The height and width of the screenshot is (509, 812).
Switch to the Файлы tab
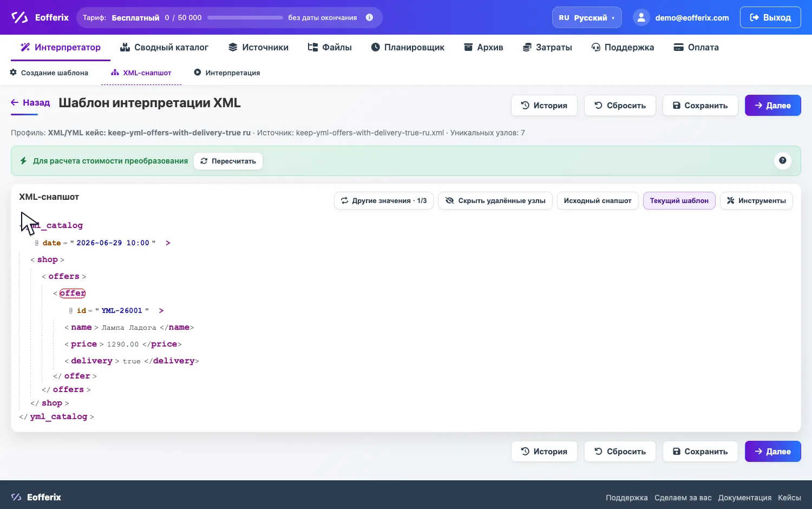pos(330,47)
